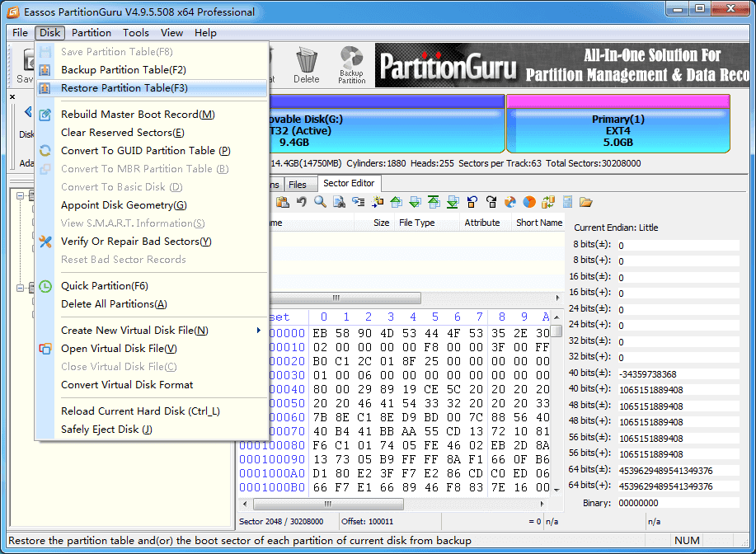Click the calculator icon in Sector Editor
This screenshot has height=554, width=756.
(567, 202)
